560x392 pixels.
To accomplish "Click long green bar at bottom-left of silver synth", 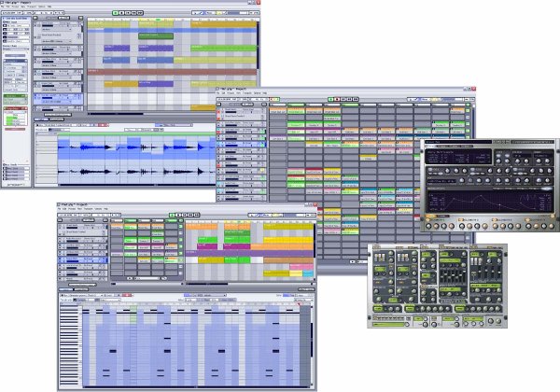I will 389,324.
